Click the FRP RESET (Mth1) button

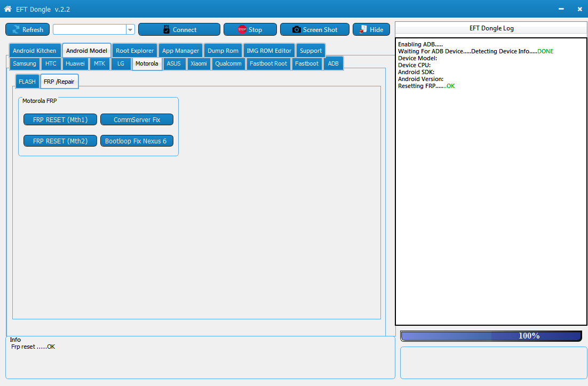click(x=60, y=119)
